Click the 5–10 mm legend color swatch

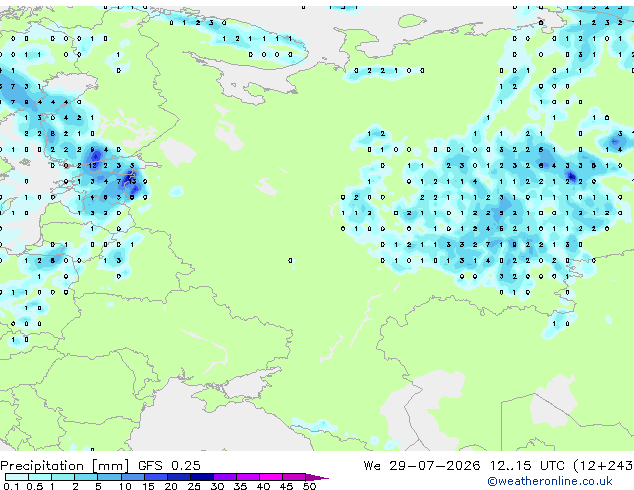pos(109,477)
